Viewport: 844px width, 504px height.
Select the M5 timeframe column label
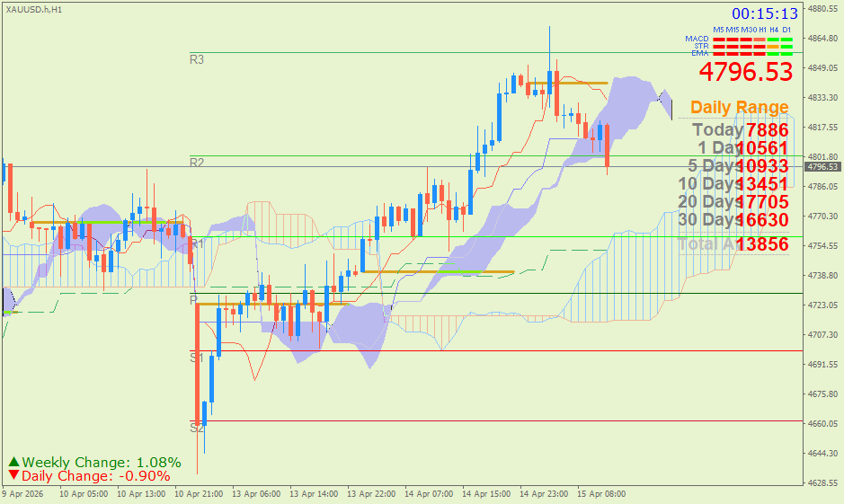[718, 30]
